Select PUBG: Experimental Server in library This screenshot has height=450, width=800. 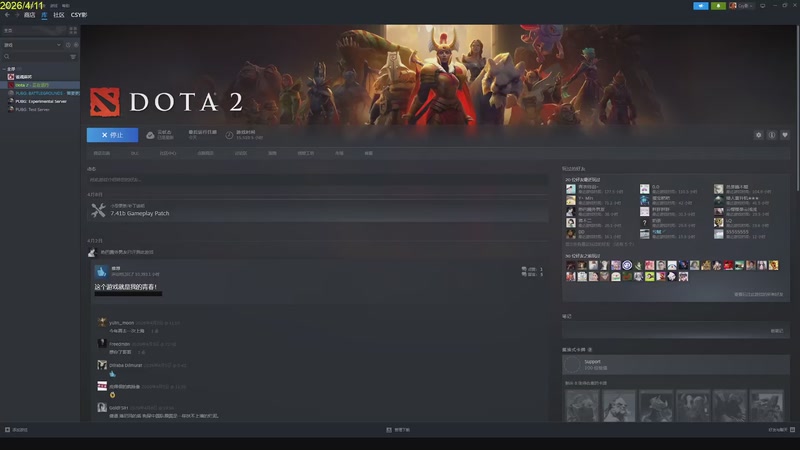[40, 102]
